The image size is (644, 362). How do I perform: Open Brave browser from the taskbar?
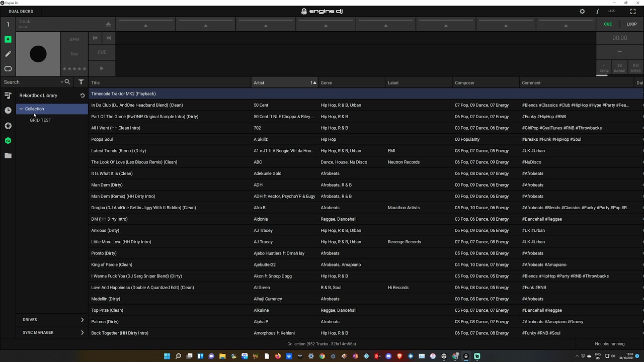[399, 356]
